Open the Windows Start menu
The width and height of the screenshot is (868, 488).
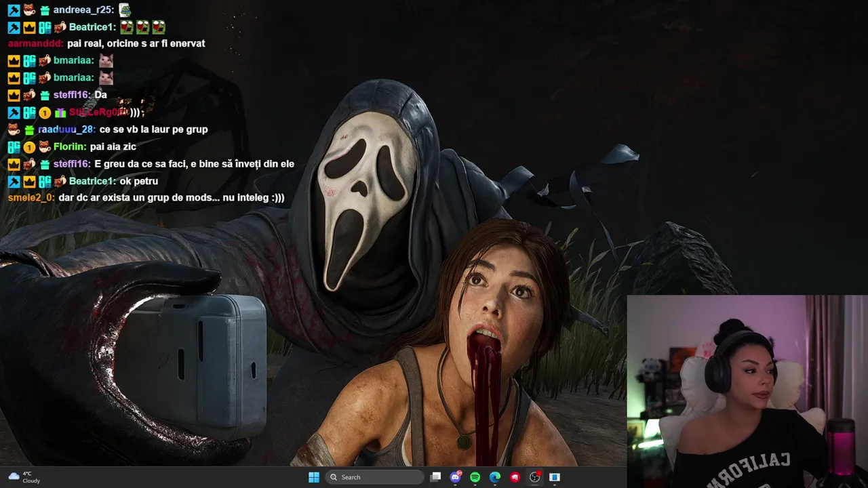coord(314,477)
